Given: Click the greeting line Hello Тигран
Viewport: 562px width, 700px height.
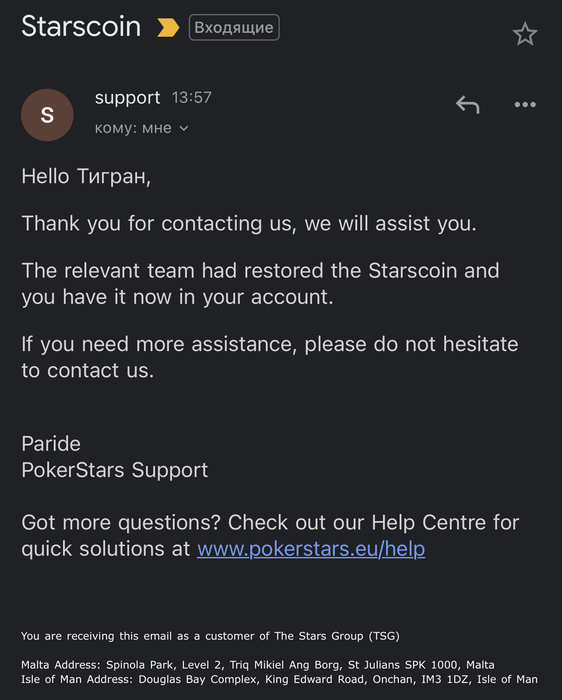Looking at the screenshot, I should 86,176.
